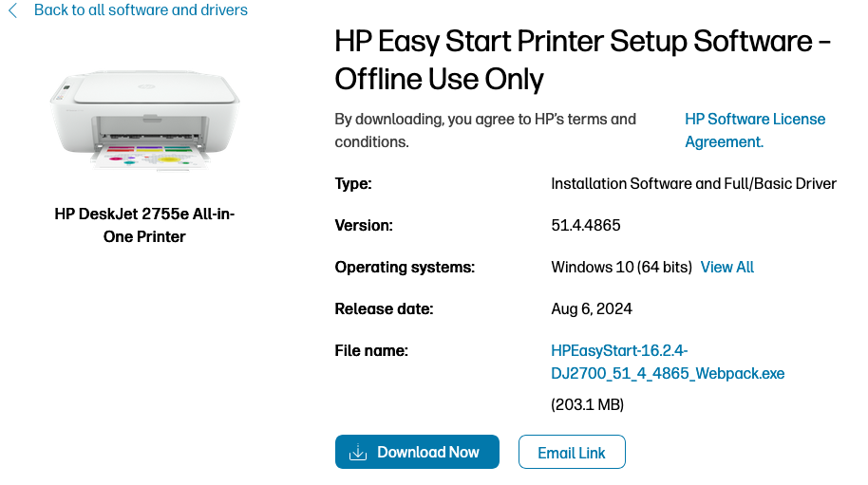The width and height of the screenshot is (868, 485).
Task: Click the HPEasyStart Webpack.exe file name link
Action: pos(667,362)
